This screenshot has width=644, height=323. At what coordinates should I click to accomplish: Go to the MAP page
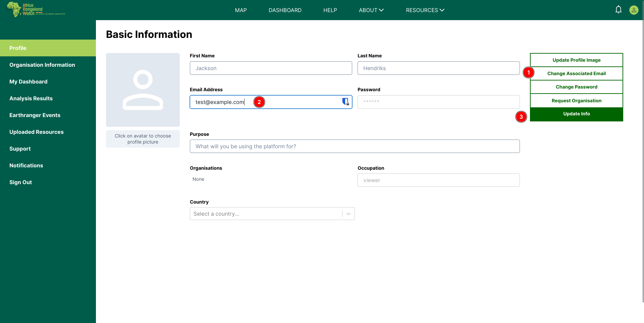(241, 10)
